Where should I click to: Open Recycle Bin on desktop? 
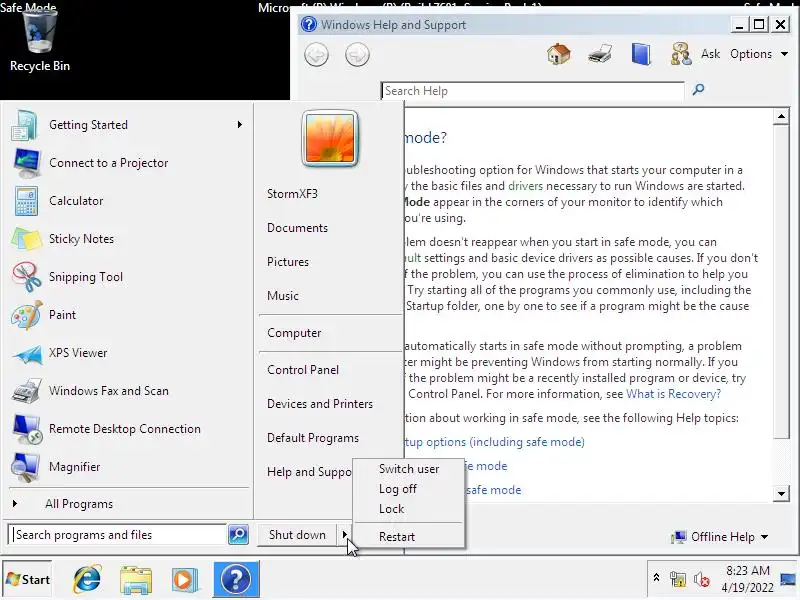coord(40,41)
